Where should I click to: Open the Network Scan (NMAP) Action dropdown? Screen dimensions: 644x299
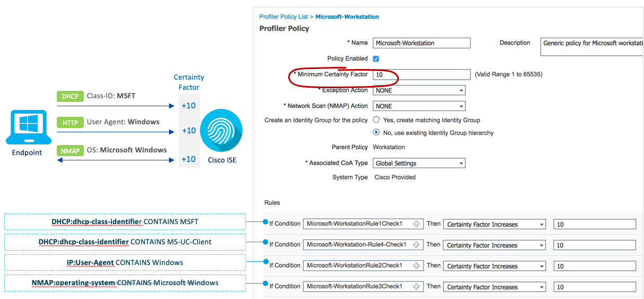pos(419,106)
